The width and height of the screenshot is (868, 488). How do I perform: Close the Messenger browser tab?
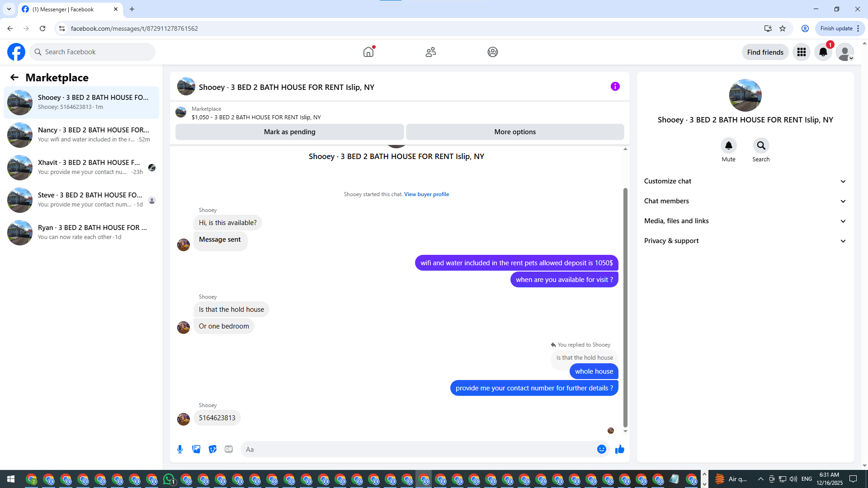tap(116, 9)
